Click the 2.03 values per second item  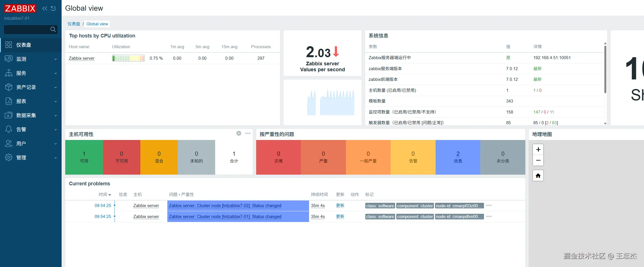tap(322, 53)
